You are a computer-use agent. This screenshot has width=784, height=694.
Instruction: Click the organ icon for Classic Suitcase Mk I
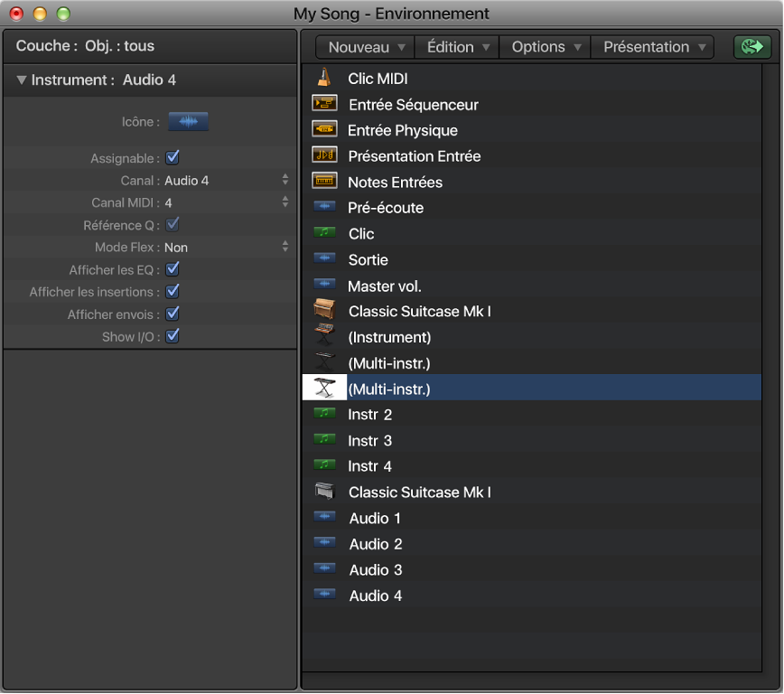tap(324, 311)
